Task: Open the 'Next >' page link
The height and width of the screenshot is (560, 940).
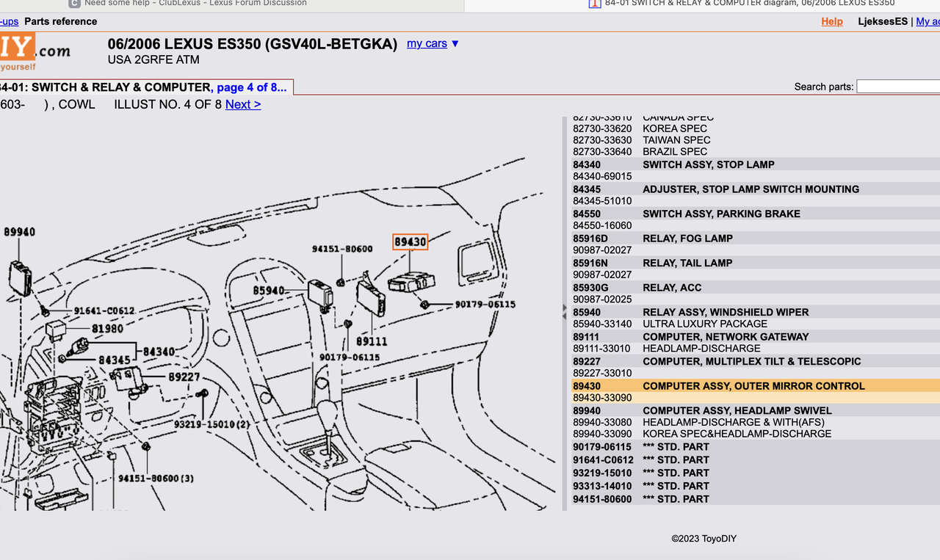Action: coord(242,104)
